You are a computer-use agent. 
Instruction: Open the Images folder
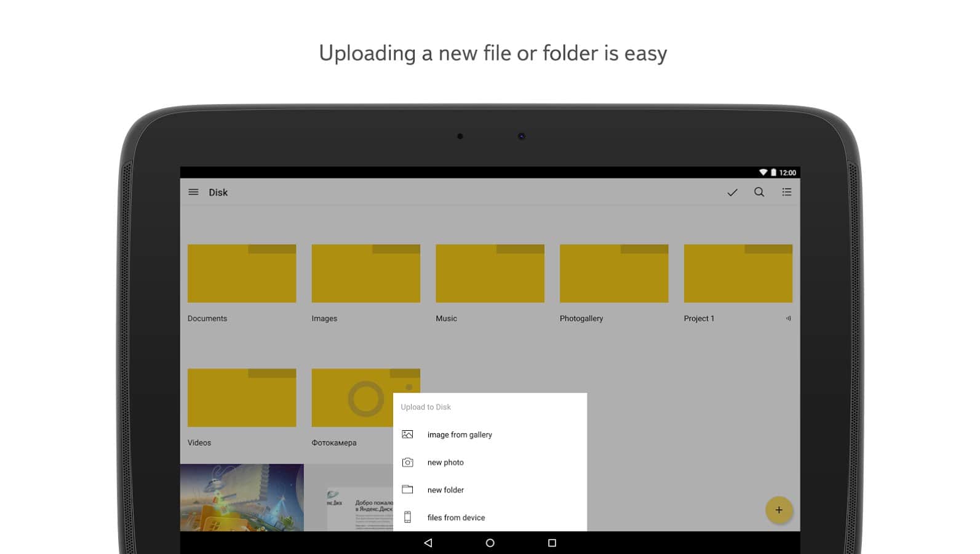(365, 274)
